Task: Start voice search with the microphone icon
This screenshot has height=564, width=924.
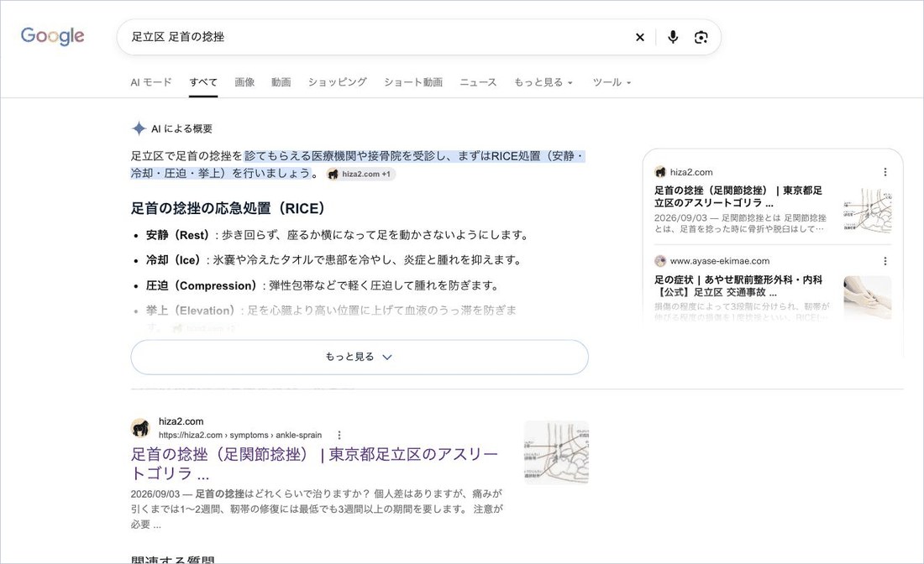Action: (x=673, y=37)
